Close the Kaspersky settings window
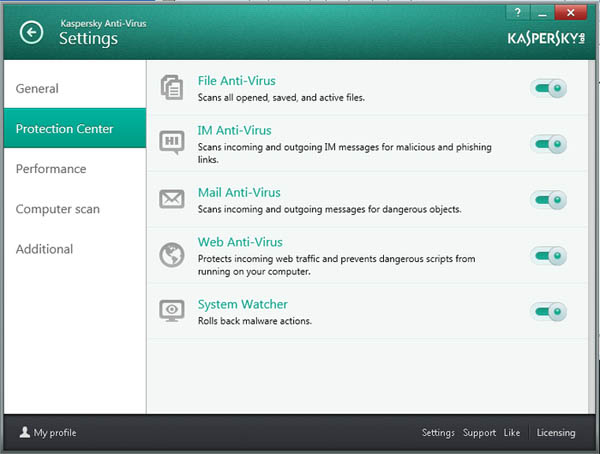This screenshot has width=600, height=454. (x=571, y=13)
